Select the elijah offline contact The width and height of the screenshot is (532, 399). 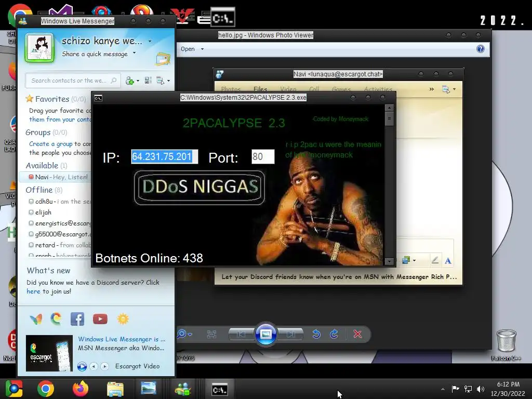point(43,212)
